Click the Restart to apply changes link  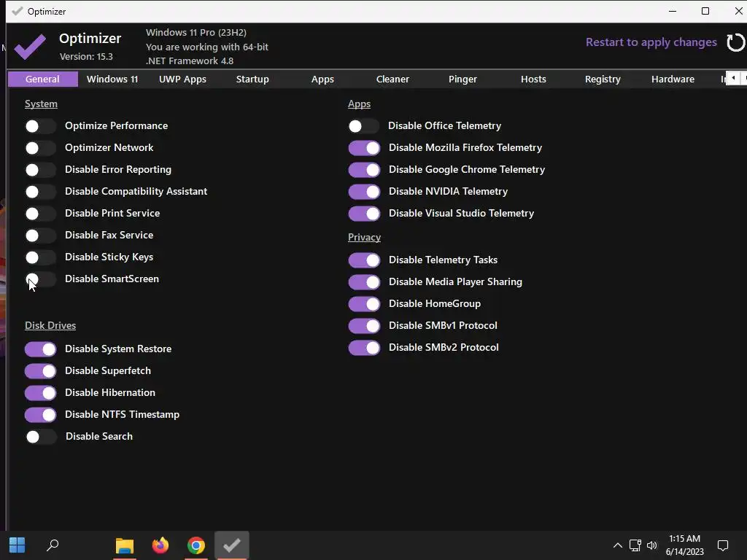(651, 42)
